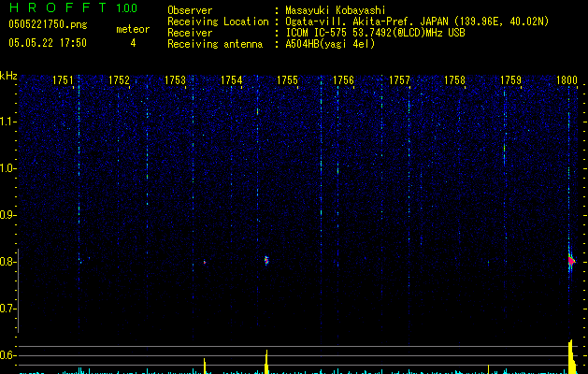Click the 0.8 kHz axis label

coord(7,262)
